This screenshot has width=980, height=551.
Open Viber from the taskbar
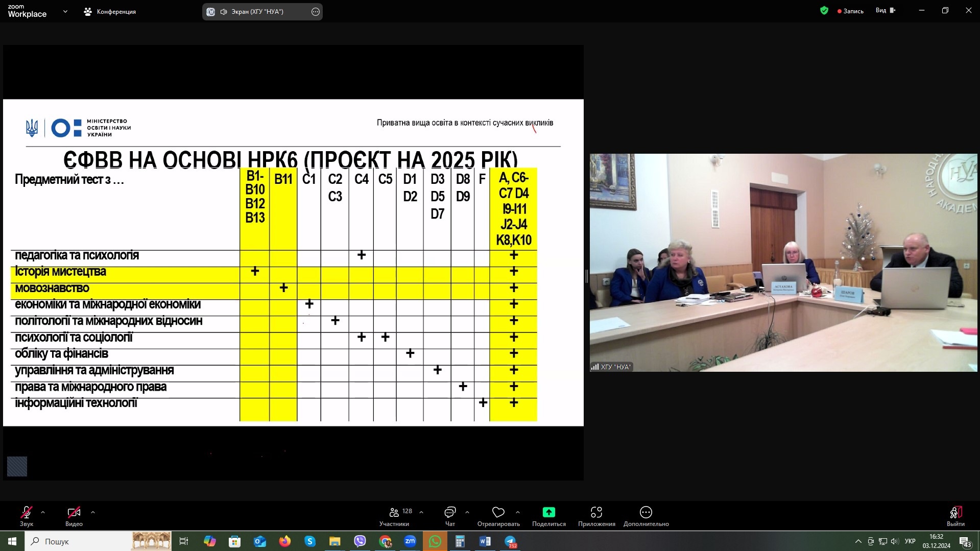pyautogui.click(x=360, y=541)
